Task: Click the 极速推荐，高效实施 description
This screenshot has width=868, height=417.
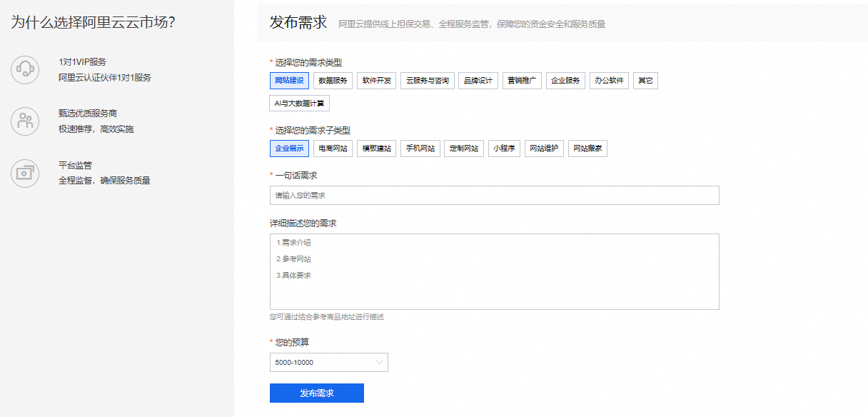Action: click(x=96, y=129)
